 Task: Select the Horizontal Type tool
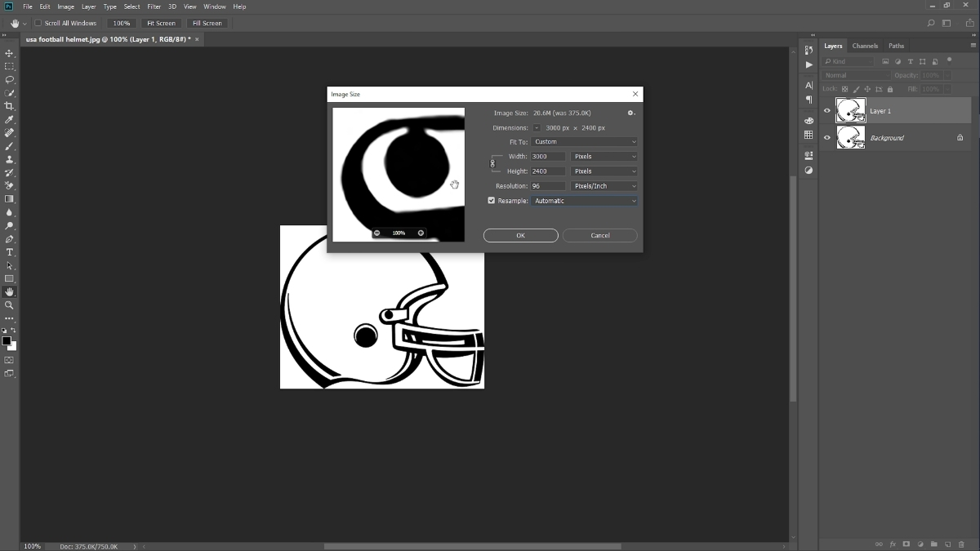[x=9, y=252]
